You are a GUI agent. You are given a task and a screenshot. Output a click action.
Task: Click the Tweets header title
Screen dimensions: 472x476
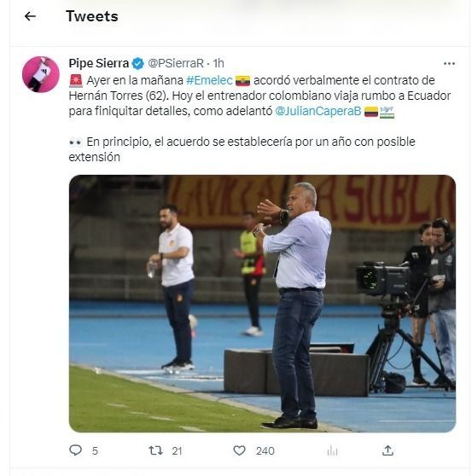point(92,16)
